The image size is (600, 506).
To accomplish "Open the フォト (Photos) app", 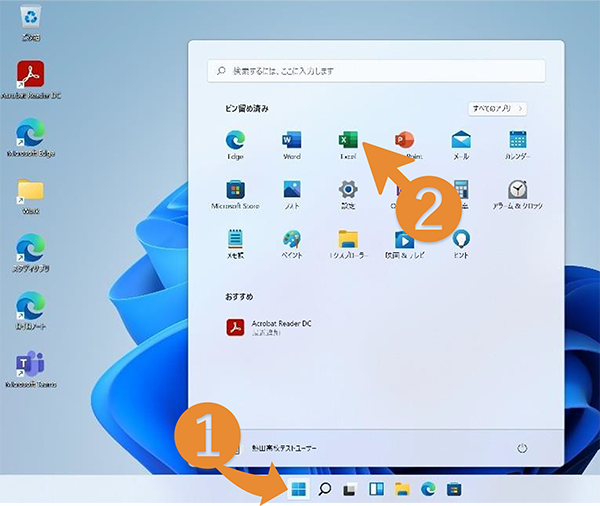I will [292, 194].
